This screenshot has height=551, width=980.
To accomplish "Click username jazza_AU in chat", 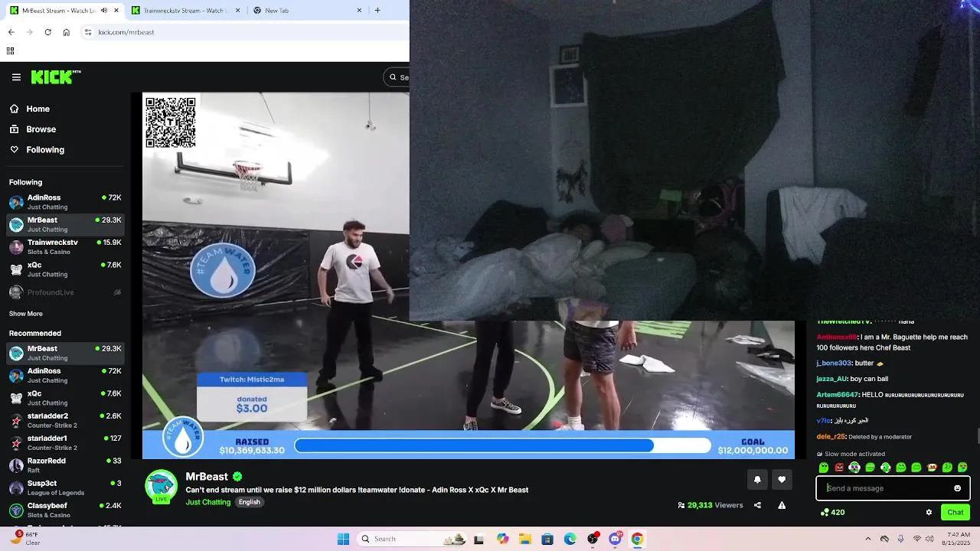I will (831, 379).
